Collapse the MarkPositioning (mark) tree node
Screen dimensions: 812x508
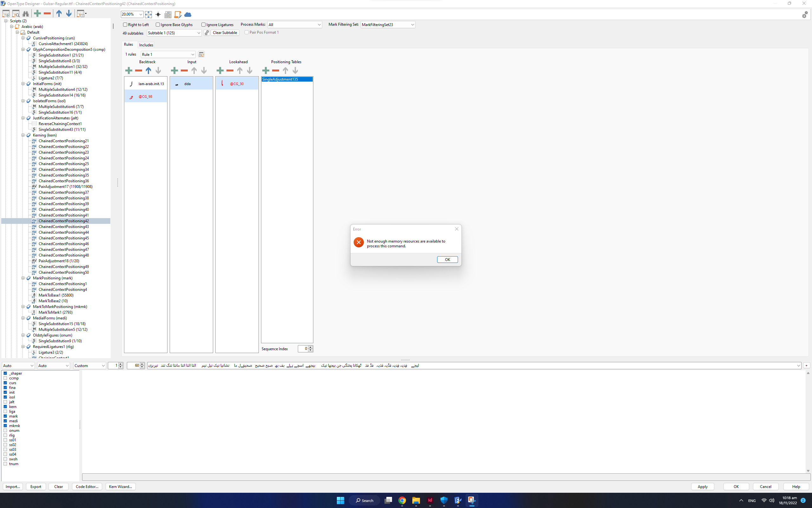click(23, 278)
